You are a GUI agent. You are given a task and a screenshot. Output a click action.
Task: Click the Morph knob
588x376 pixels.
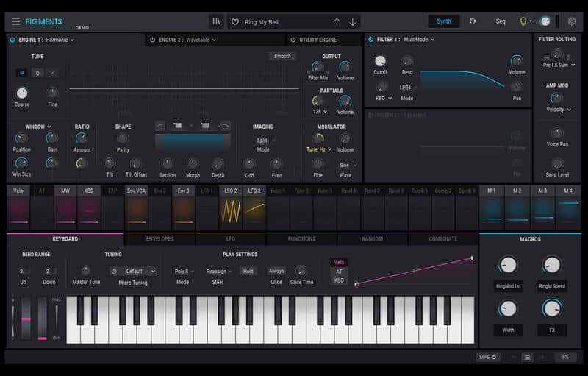pos(193,163)
